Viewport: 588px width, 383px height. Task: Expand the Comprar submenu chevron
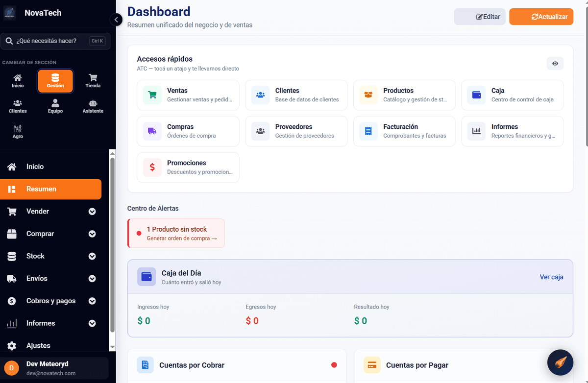pyautogui.click(x=92, y=234)
